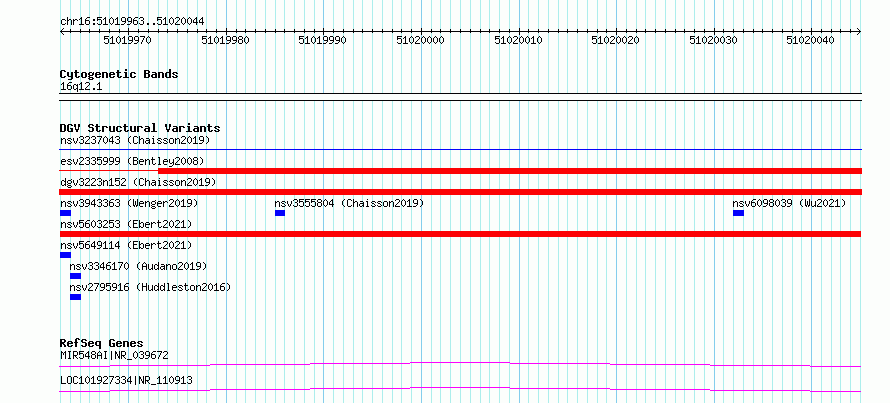Click the blue nsv6098039 variant block

[x=738, y=213]
